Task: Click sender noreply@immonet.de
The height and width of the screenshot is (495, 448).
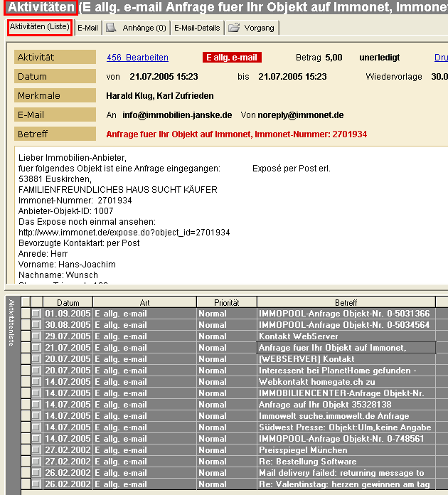Action: (301, 115)
